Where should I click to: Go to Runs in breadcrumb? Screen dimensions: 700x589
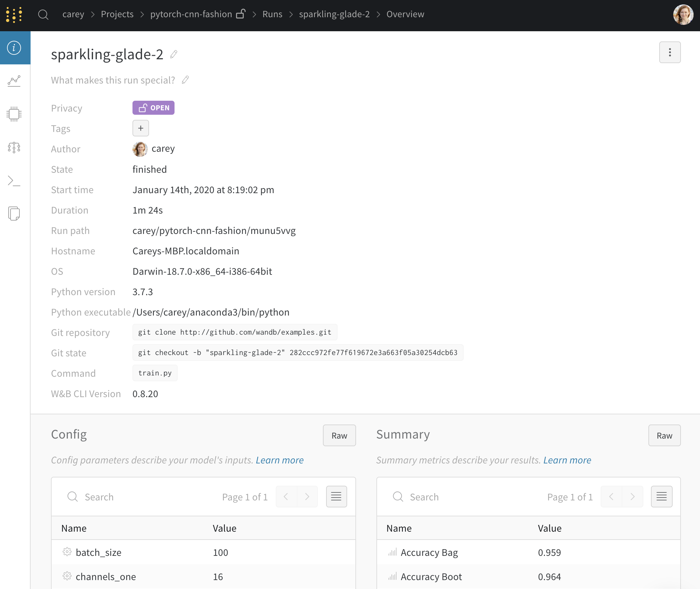point(272,14)
